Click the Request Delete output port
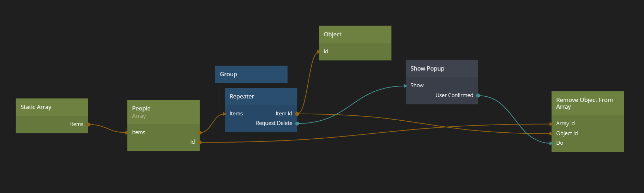This screenshot has width=644, height=193. (x=297, y=123)
